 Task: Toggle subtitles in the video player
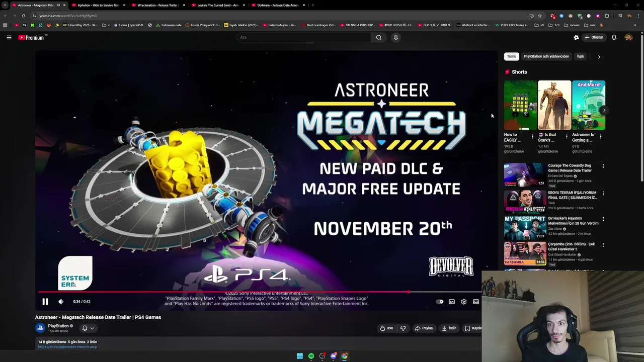tap(452, 302)
